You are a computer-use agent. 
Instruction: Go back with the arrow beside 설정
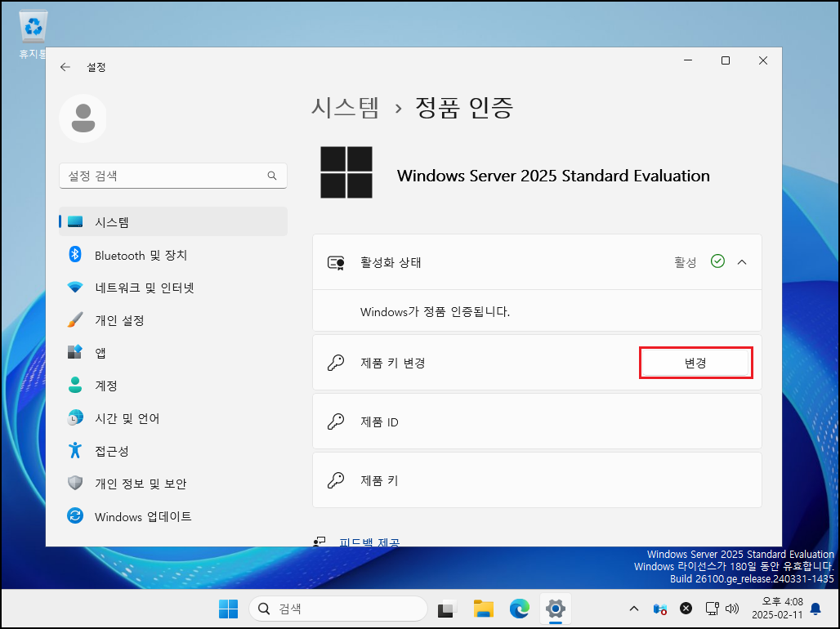click(65, 67)
